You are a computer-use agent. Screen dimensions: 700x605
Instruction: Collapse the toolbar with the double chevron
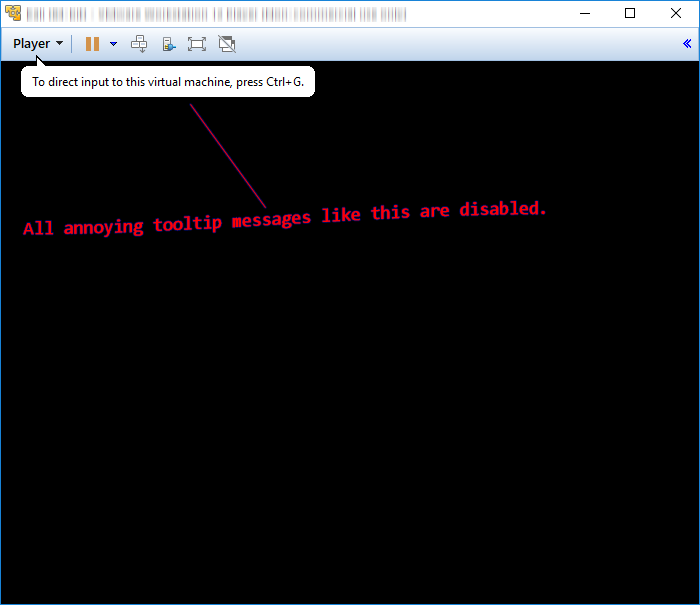[687, 44]
